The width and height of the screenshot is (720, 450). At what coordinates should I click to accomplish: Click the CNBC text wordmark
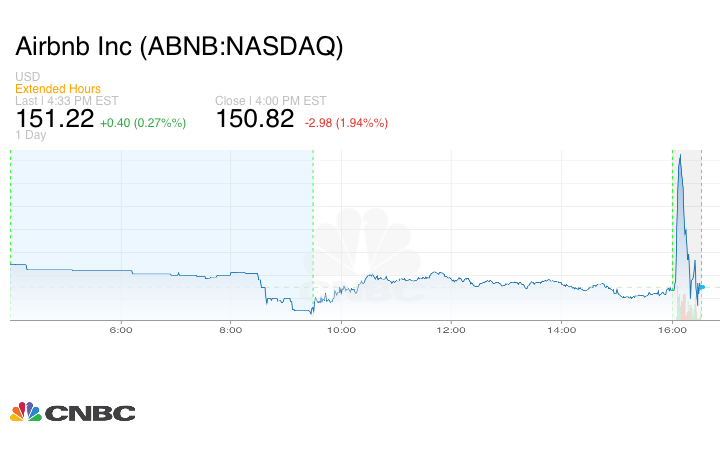coord(90,413)
